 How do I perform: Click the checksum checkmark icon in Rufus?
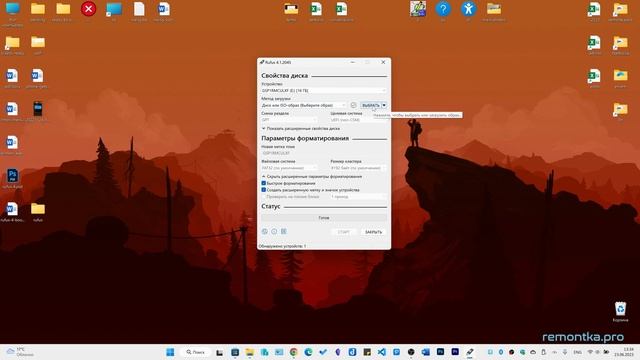pos(353,105)
